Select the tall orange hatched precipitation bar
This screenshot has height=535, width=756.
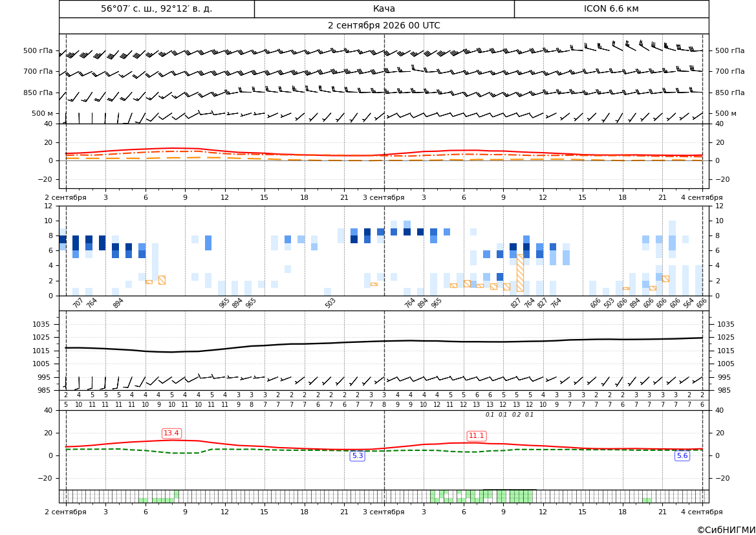click(x=520, y=272)
